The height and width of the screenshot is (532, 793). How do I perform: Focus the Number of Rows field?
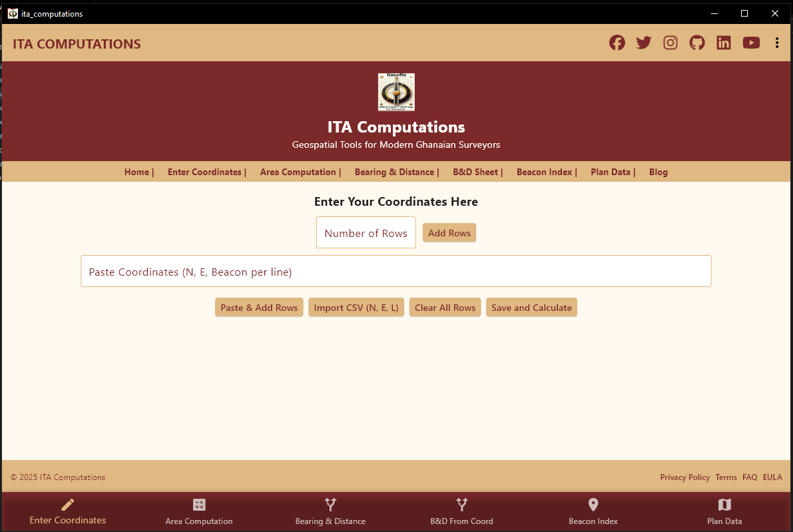point(366,232)
